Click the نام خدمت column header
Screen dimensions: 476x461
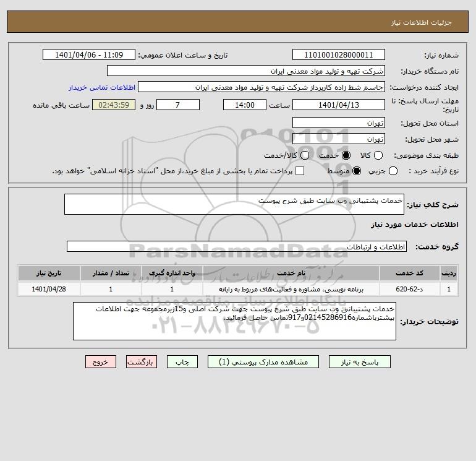click(291, 273)
